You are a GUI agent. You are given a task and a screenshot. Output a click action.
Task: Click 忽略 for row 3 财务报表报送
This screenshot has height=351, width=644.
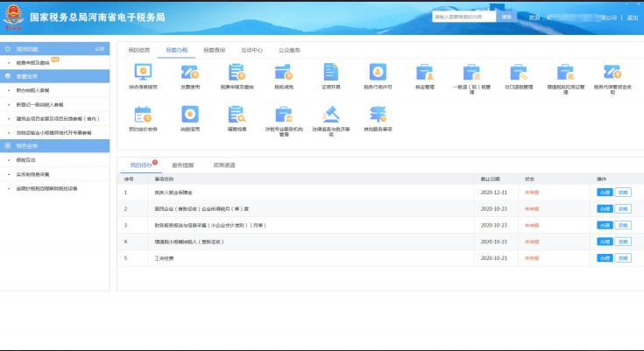point(623,225)
